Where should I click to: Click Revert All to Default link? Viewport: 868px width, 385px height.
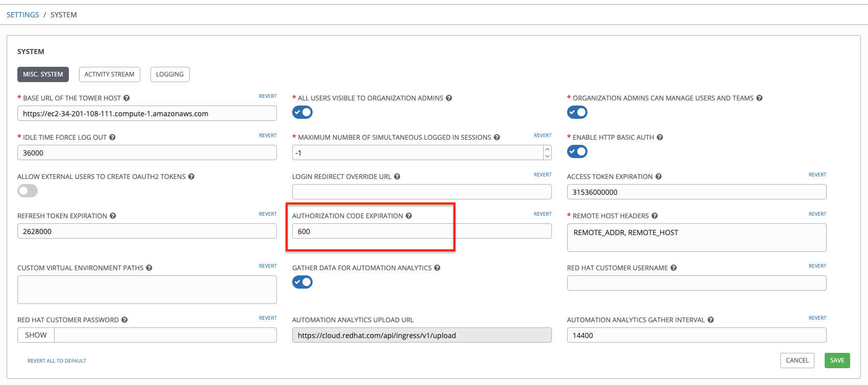pos(57,361)
